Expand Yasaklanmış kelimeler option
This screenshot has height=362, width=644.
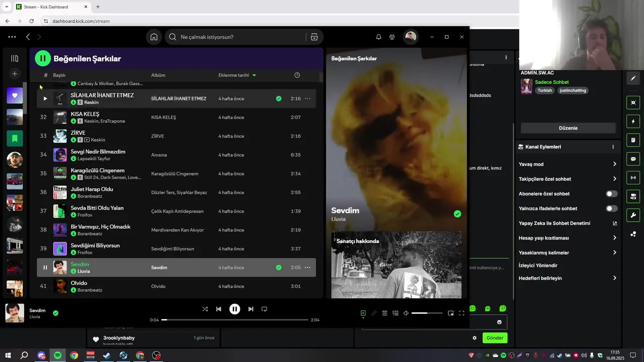(568, 252)
